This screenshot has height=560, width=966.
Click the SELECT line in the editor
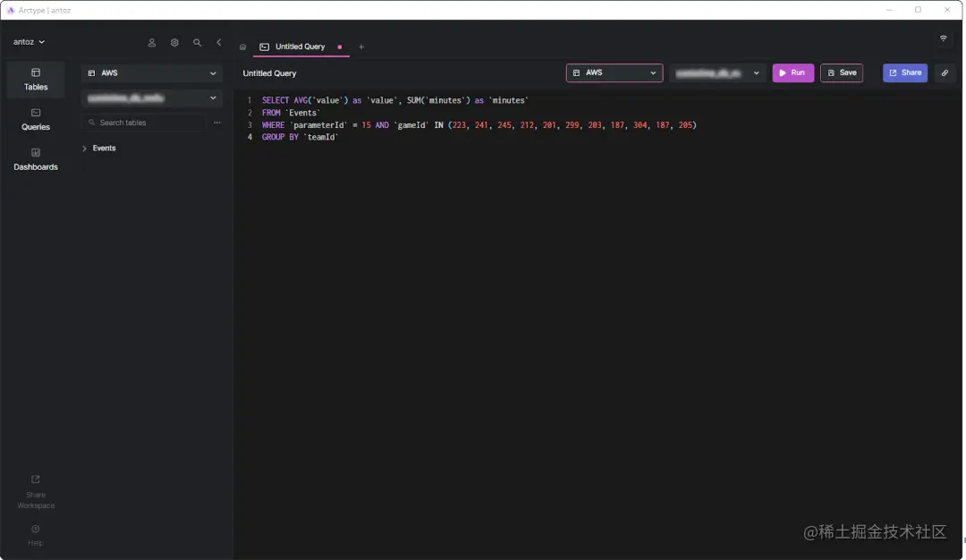(x=395, y=100)
